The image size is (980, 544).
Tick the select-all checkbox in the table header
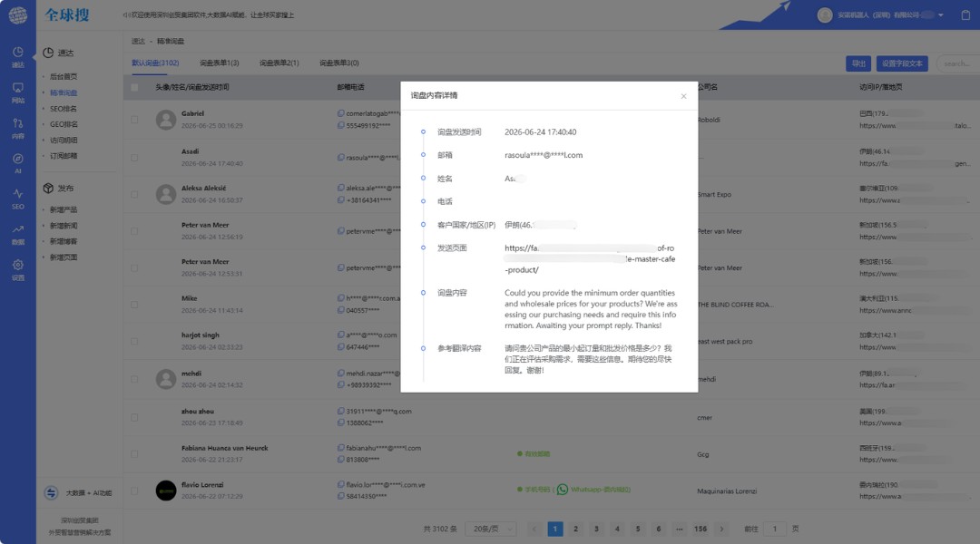coord(134,87)
